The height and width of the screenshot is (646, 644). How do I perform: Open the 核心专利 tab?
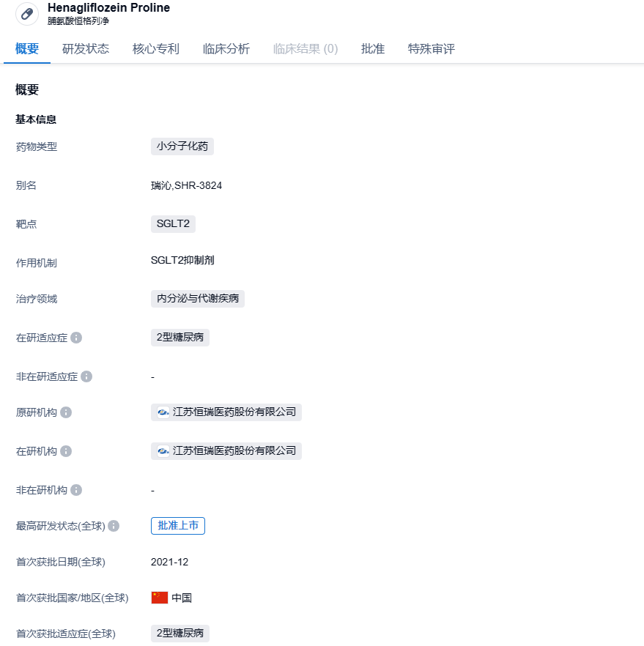click(x=156, y=49)
